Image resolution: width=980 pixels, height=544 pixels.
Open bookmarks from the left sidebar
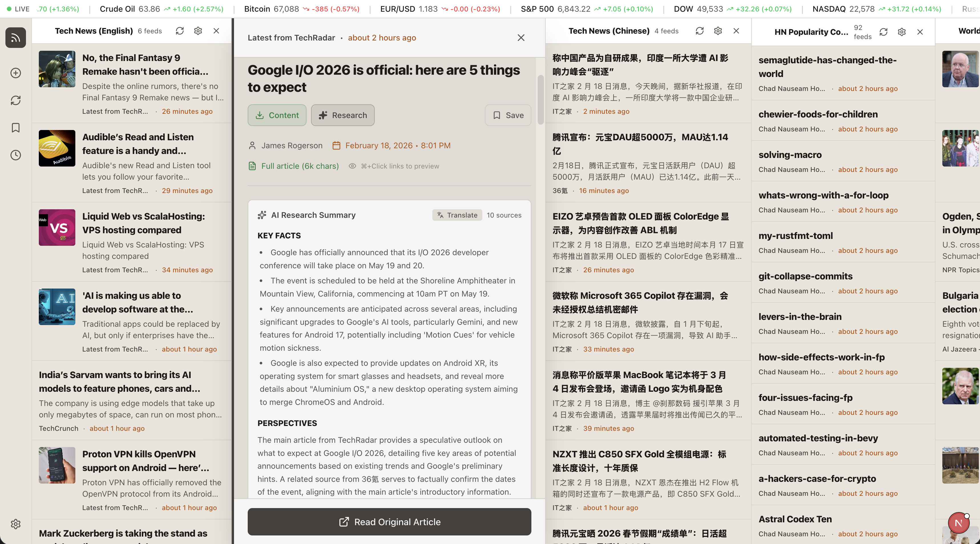tap(16, 128)
